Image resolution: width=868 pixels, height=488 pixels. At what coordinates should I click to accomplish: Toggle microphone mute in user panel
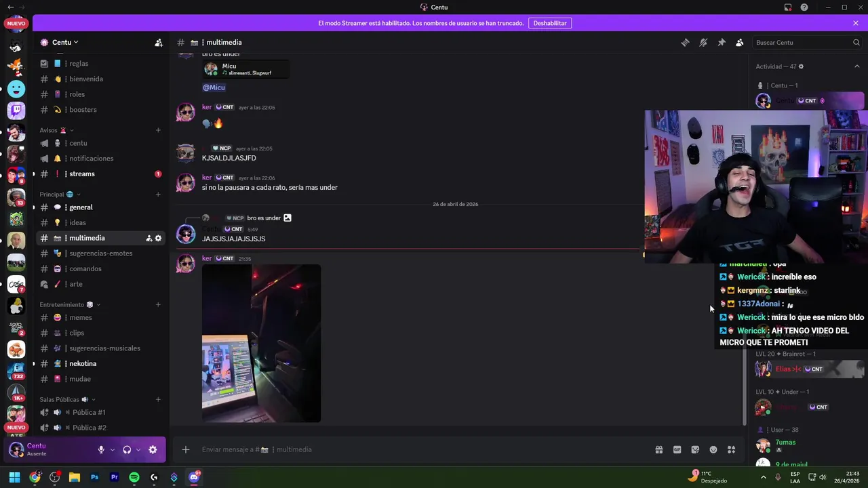click(101, 450)
